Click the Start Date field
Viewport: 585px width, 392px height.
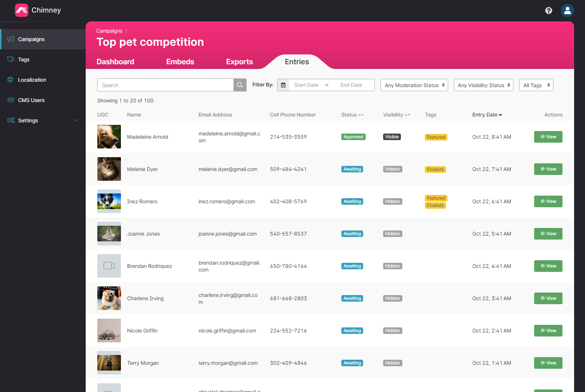click(306, 85)
